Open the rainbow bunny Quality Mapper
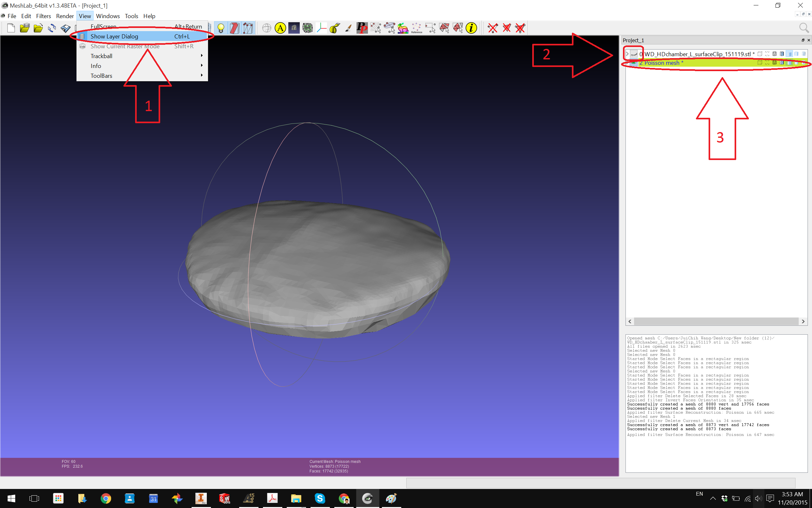The image size is (812, 508). click(403, 28)
